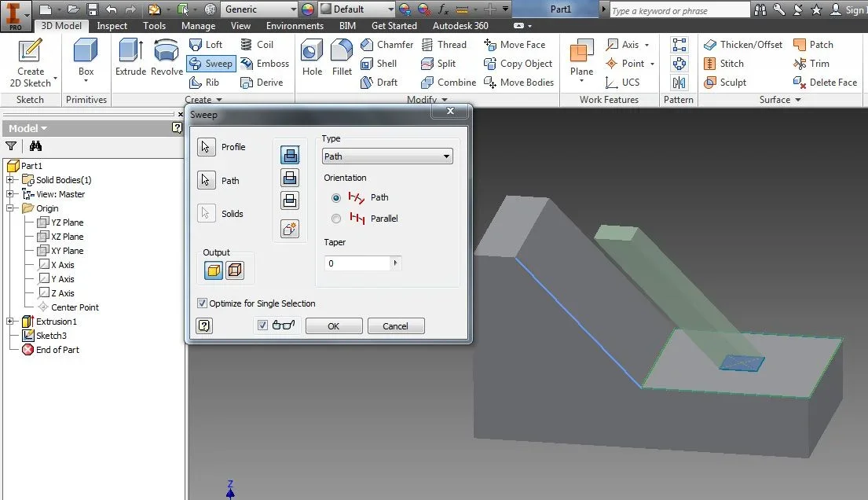Toggle Optimize for Single Selection checkbox

pos(202,303)
